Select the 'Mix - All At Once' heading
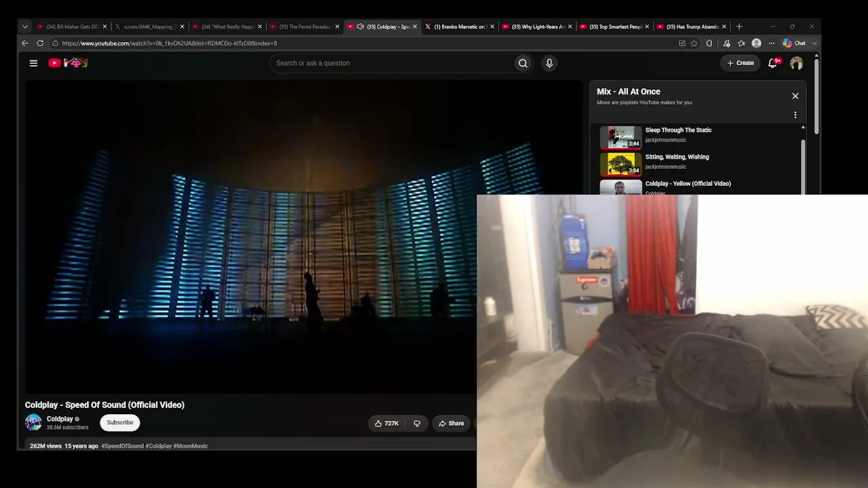Image resolution: width=868 pixels, height=488 pixels. (x=629, y=91)
